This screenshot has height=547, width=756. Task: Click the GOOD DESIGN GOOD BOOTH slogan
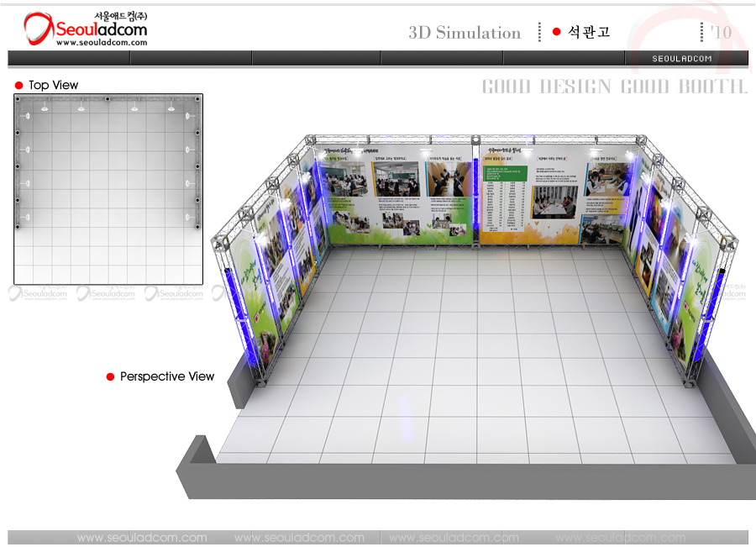pos(614,87)
